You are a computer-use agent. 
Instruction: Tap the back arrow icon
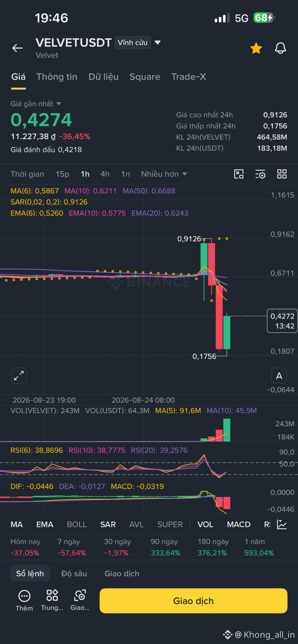click(17, 48)
